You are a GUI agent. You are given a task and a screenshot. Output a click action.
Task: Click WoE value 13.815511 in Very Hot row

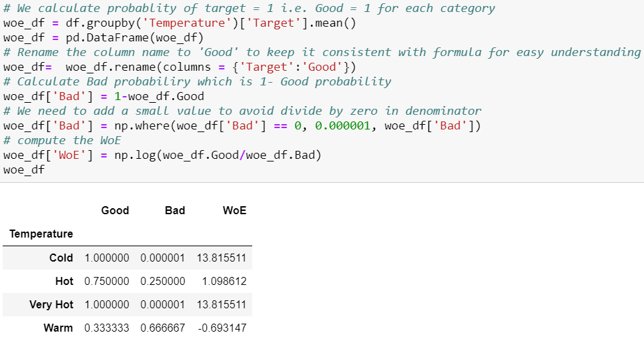(222, 304)
